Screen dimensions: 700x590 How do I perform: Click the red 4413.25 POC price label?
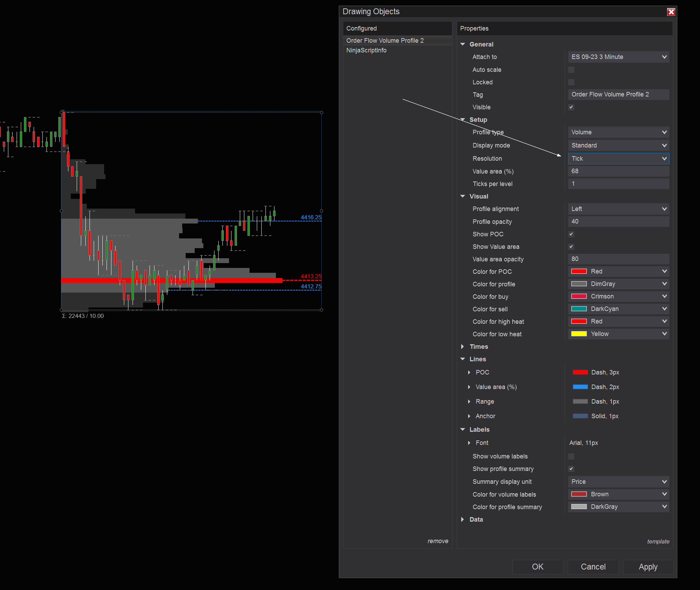tap(311, 276)
